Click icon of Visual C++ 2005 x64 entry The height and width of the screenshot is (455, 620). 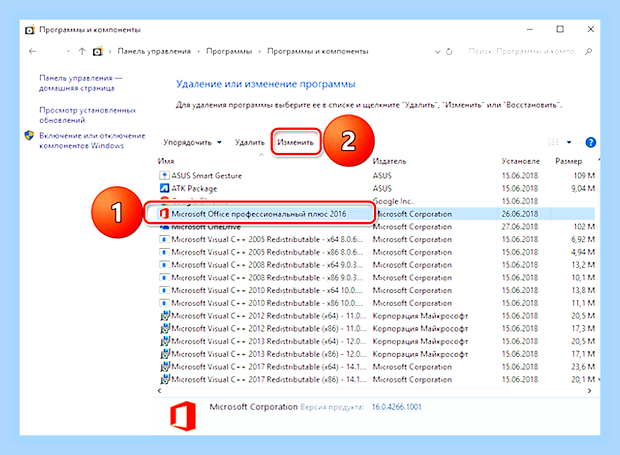pyautogui.click(x=164, y=239)
